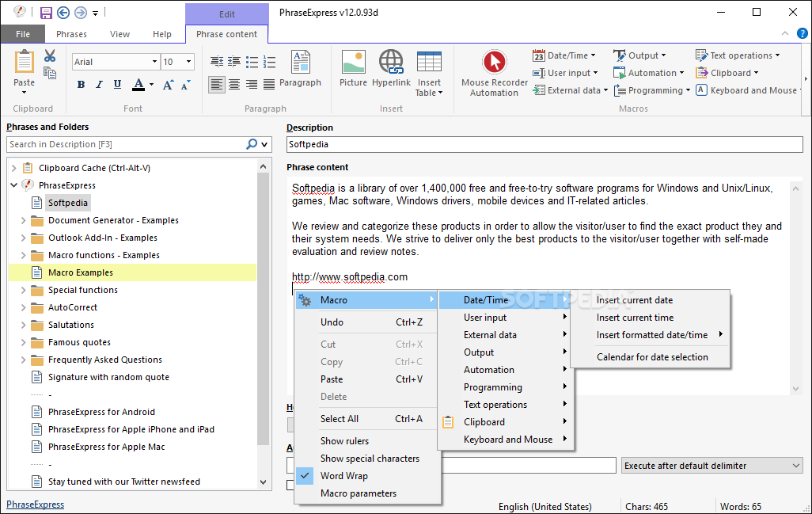Toggle underline formatting
Image resolution: width=812 pixels, height=514 pixels.
[x=118, y=85]
